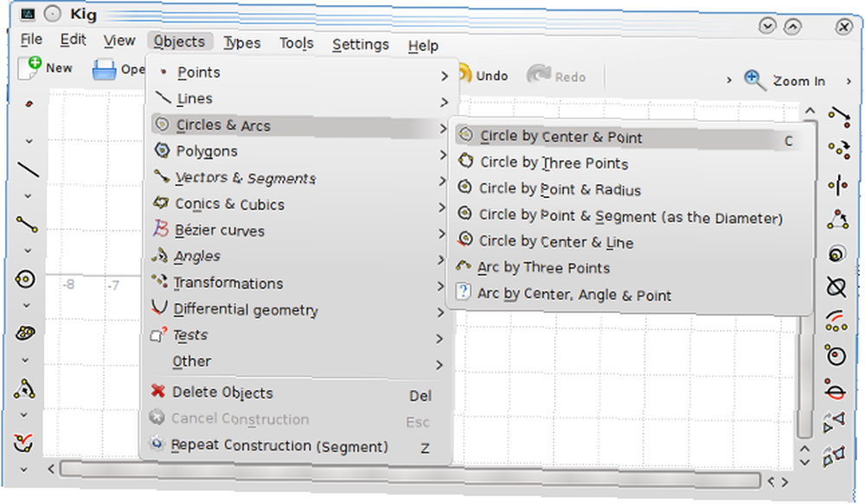Open the dropdown arrow under the line tool
The height and width of the screenshot is (504, 865).
click(x=28, y=196)
